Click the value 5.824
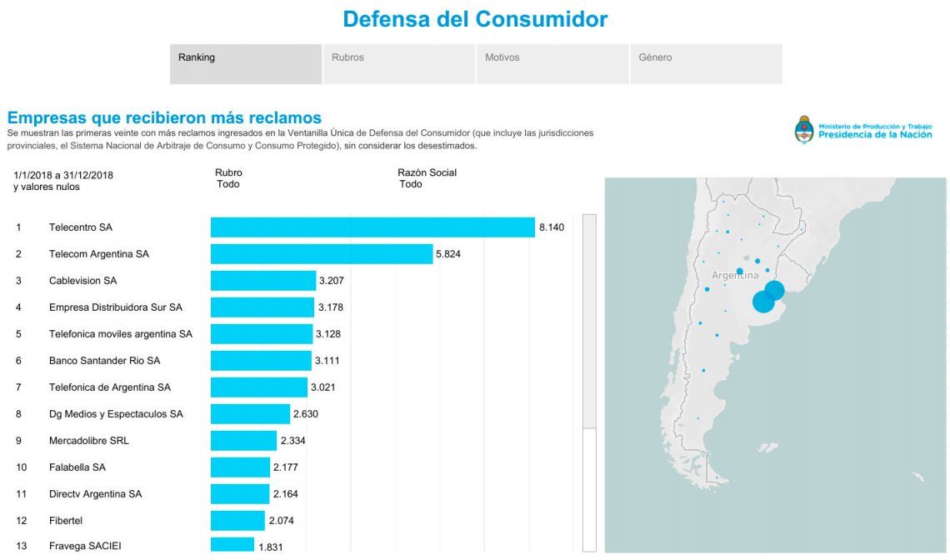Viewport: 950px width, 560px height. point(448,254)
